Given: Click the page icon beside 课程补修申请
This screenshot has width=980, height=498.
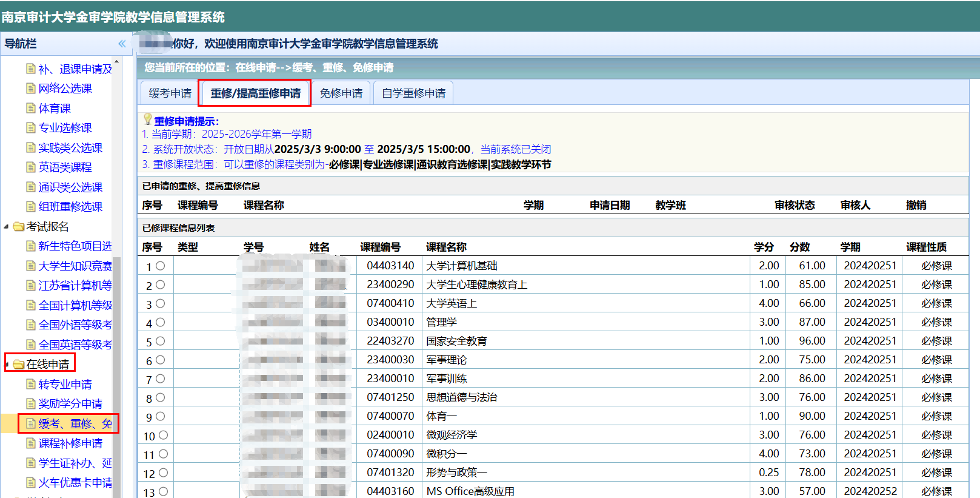Looking at the screenshot, I should click(x=31, y=443).
